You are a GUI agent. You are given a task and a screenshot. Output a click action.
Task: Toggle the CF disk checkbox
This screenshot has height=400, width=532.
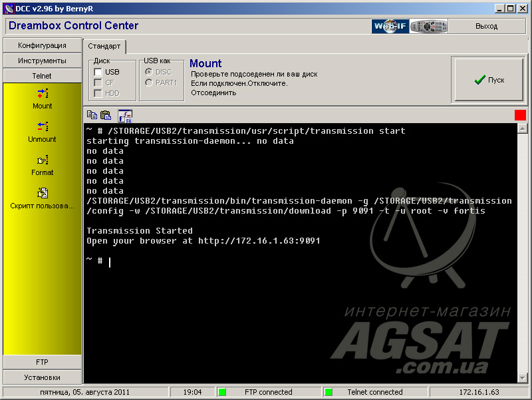tap(98, 83)
